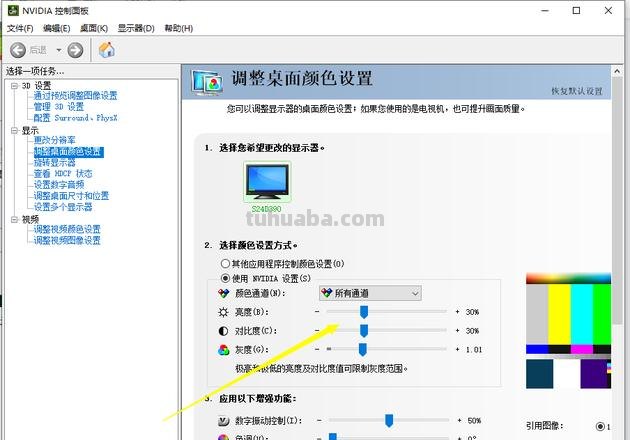Screen dimensions: 630x440
Task: Click the contrast half-circle icon
Action: (x=223, y=331)
